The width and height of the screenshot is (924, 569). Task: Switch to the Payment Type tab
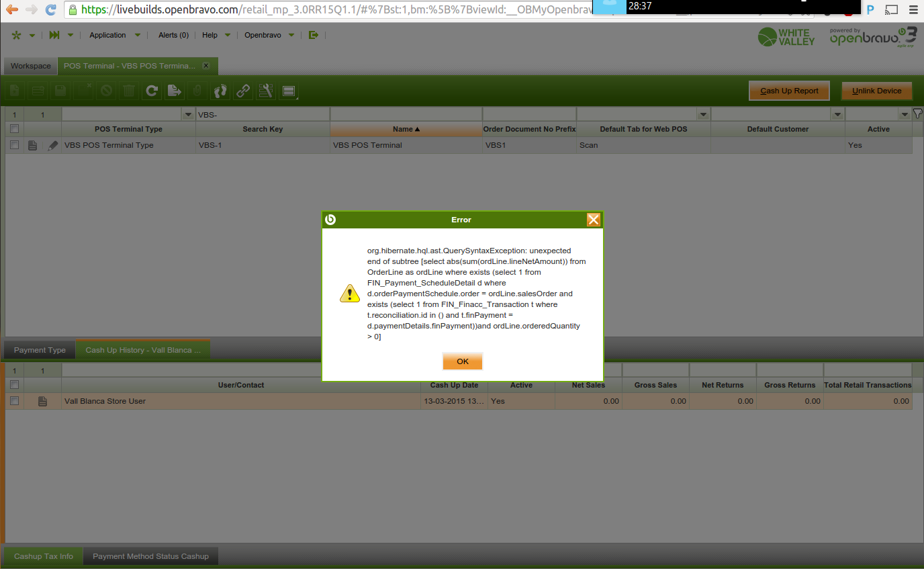point(40,350)
